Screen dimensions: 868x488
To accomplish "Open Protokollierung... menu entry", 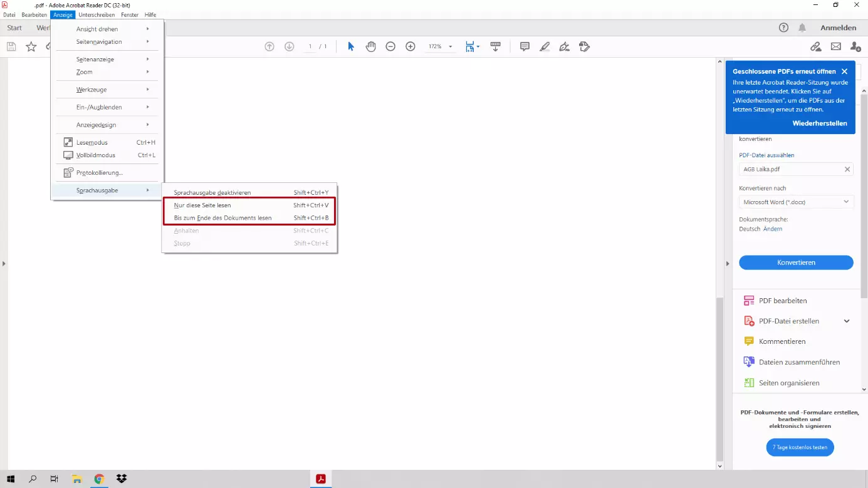I will pyautogui.click(x=107, y=172).
